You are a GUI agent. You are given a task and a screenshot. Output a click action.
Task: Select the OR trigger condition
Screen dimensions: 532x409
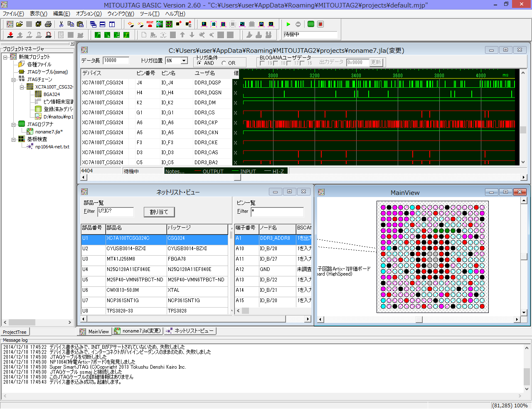(x=224, y=63)
